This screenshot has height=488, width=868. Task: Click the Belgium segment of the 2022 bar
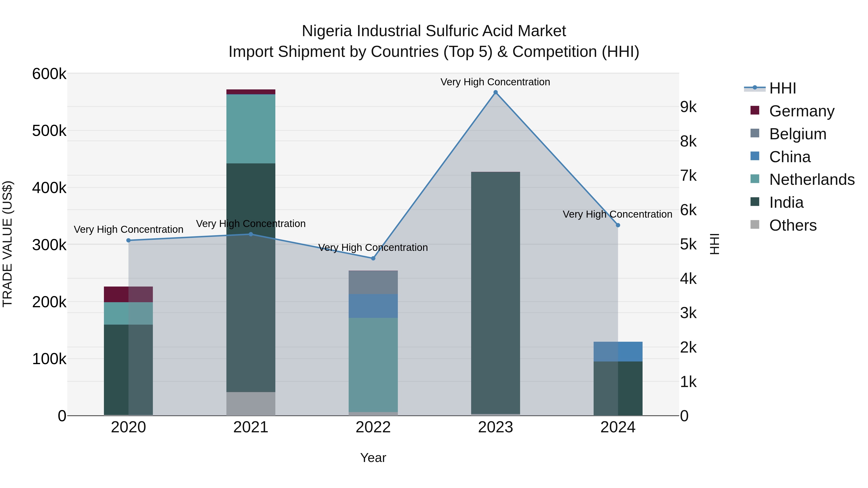coord(373,283)
